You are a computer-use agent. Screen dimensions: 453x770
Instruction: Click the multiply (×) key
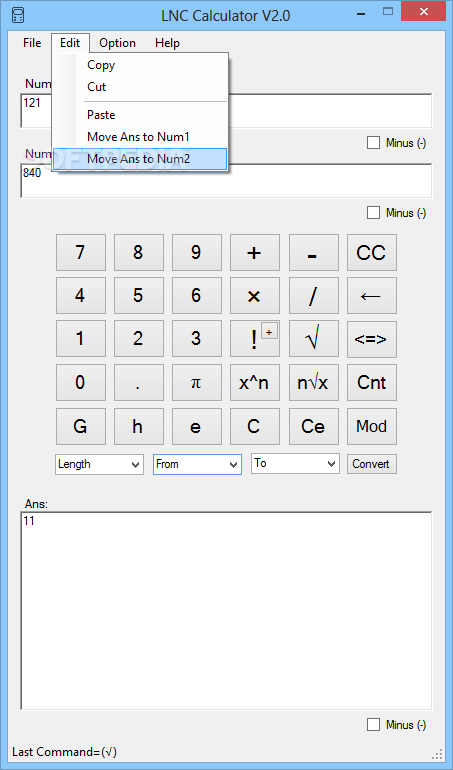point(255,296)
